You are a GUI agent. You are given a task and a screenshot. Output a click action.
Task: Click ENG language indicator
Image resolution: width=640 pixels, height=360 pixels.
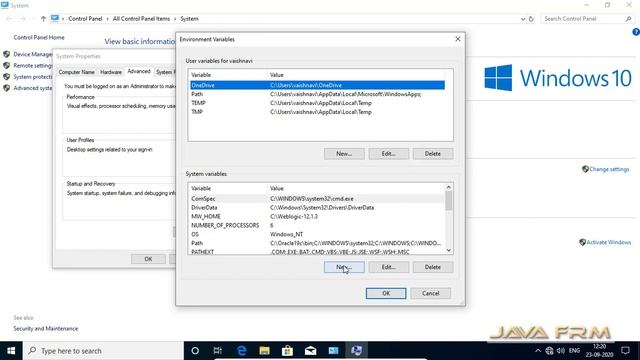(x=574, y=351)
